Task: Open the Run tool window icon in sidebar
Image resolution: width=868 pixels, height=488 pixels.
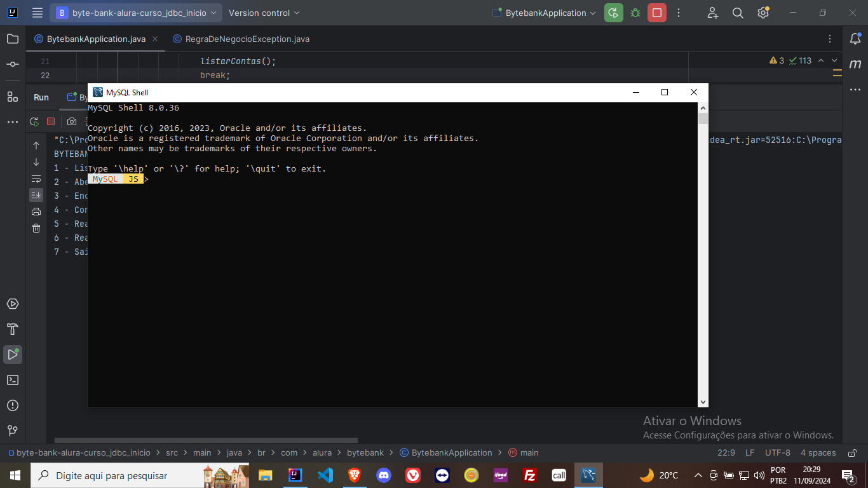Action: [x=13, y=355]
